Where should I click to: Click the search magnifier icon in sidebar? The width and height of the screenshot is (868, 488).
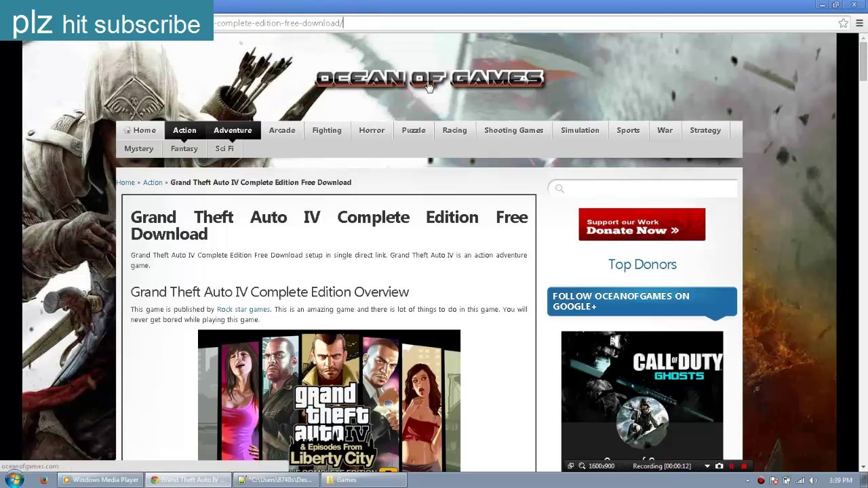pyautogui.click(x=559, y=188)
